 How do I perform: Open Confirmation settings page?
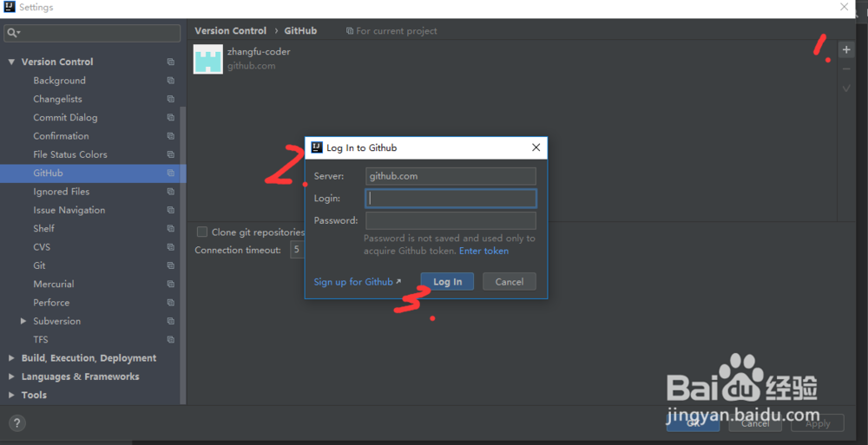click(61, 136)
